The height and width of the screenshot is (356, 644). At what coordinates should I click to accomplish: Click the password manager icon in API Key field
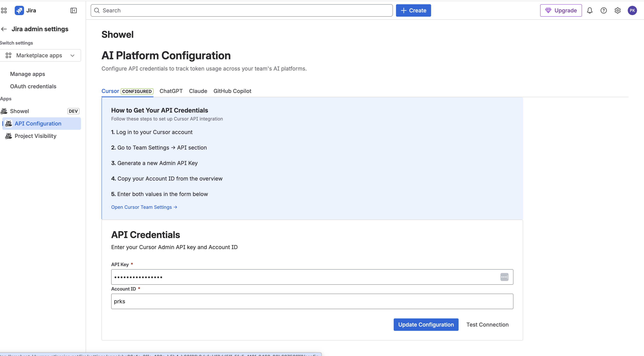(504, 277)
